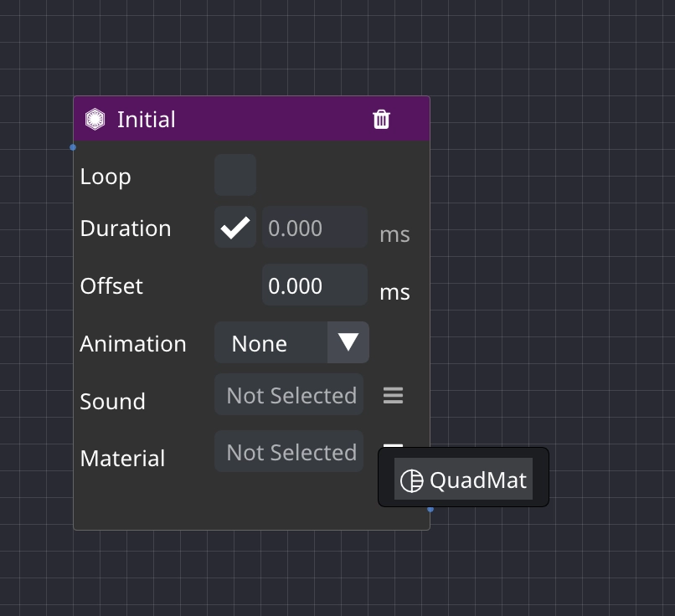The image size is (675, 616).
Task: Click the Initial node hexagon icon
Action: coord(95,119)
